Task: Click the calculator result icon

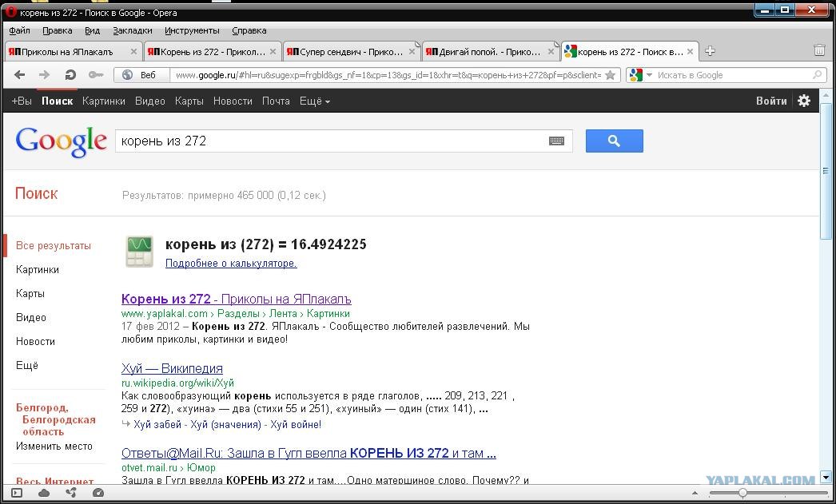Action: pyautogui.click(x=139, y=251)
